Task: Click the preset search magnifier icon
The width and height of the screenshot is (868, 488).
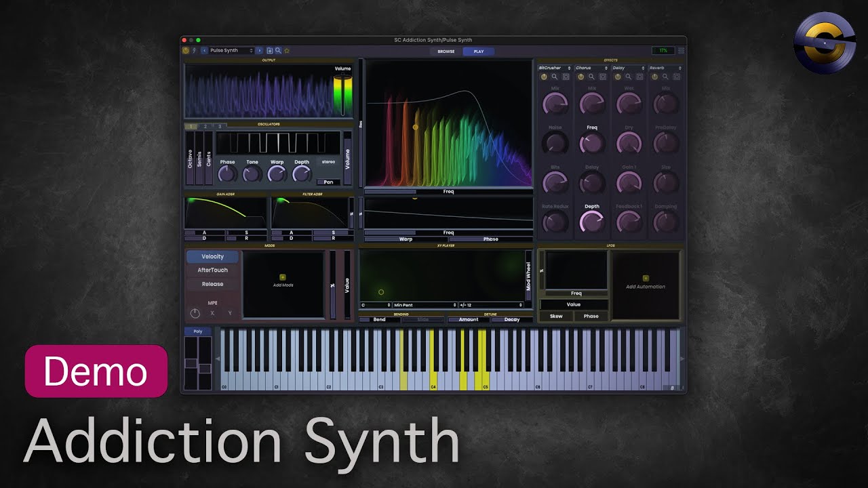Action: (x=278, y=50)
